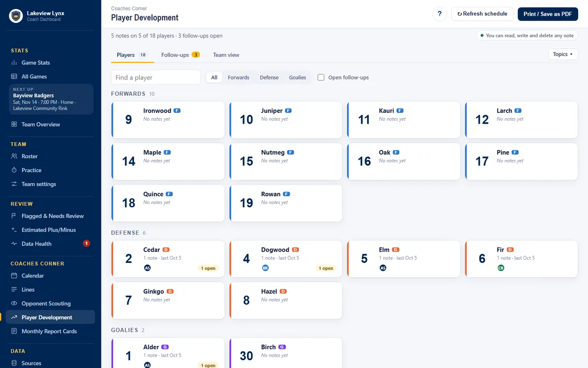This screenshot has width=588, height=368.
Task: Click the Roster people icon
Action: click(x=14, y=157)
